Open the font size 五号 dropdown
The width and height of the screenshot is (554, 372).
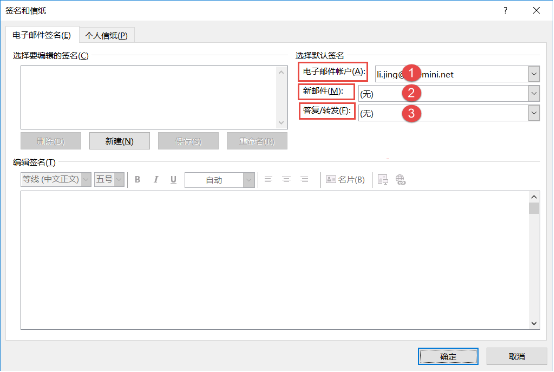[119, 179]
